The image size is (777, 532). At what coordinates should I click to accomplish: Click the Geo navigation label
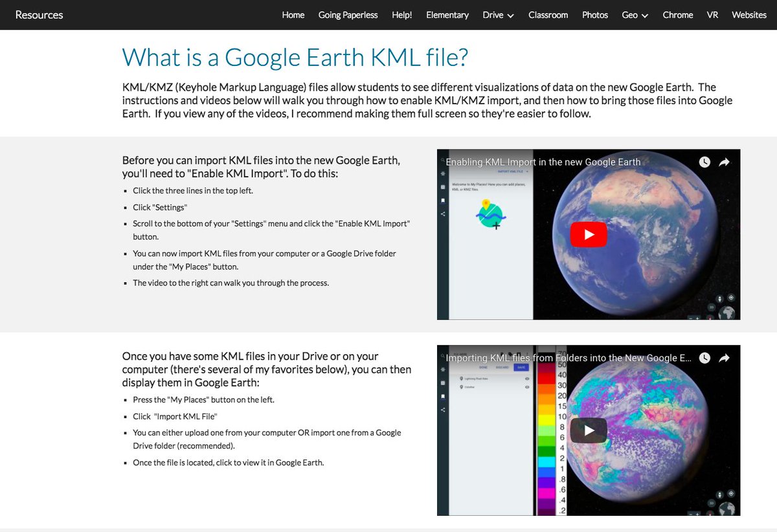pos(629,15)
